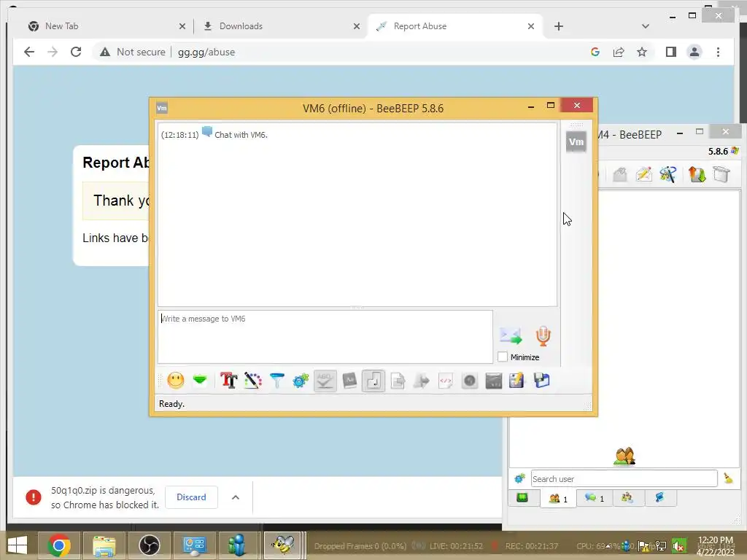Click the "Chat with VM6." message text
The height and width of the screenshot is (560, 747).
point(241,135)
